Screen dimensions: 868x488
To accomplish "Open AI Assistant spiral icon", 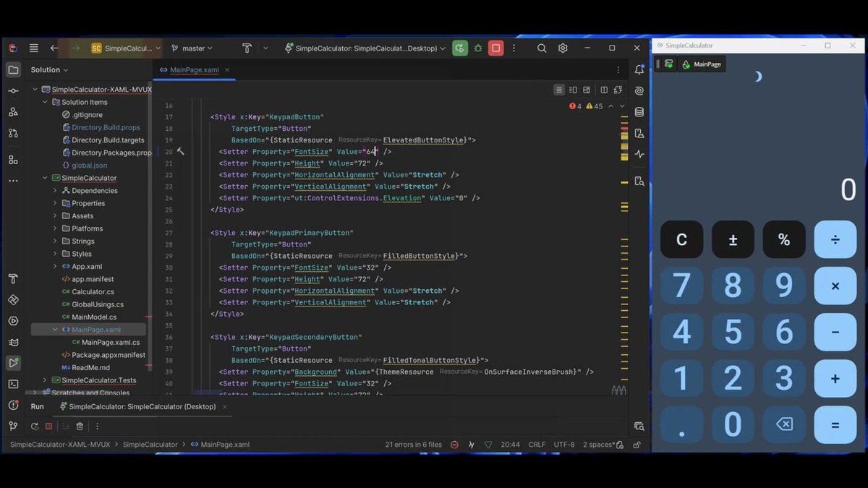I will pos(639,91).
